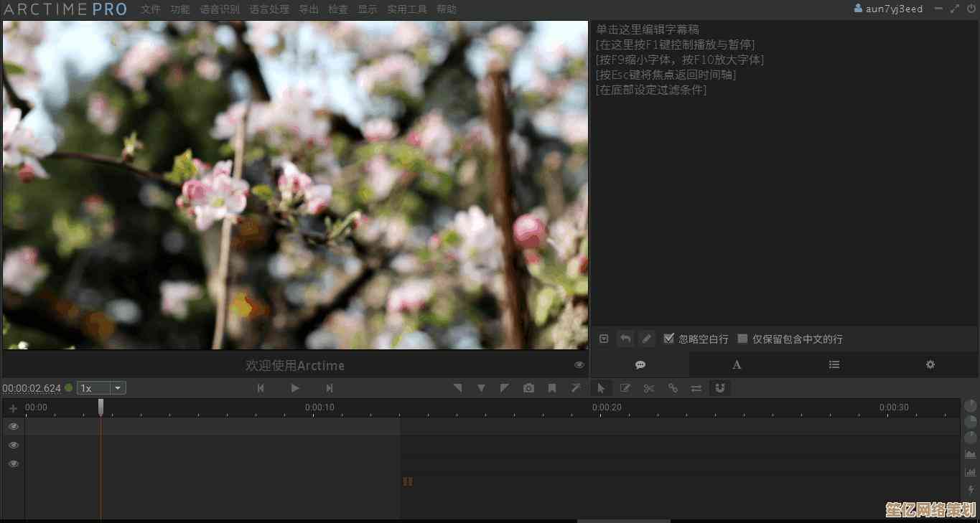Click the top round knob right of timeline
This screenshot has width=980, height=523.
click(971, 406)
